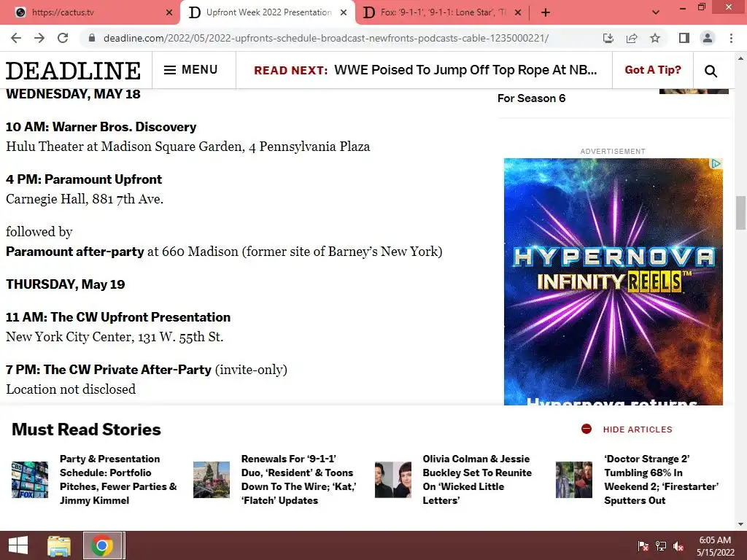747x560 pixels.
Task: Click the Colman and Buckley thumbnail
Action: 393,480
